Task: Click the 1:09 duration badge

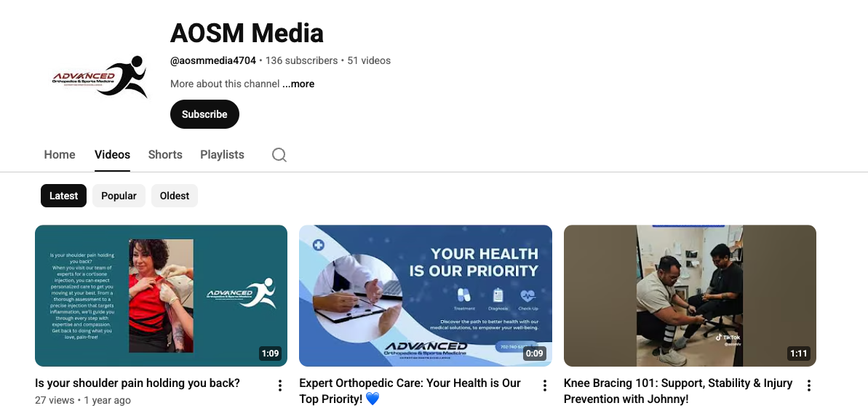Action: click(270, 354)
